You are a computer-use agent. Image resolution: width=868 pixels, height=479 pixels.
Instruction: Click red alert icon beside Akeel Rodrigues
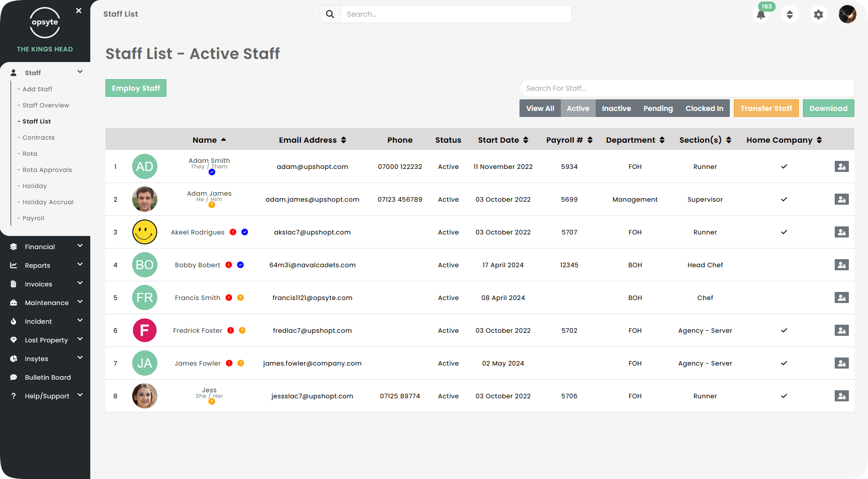tap(233, 232)
